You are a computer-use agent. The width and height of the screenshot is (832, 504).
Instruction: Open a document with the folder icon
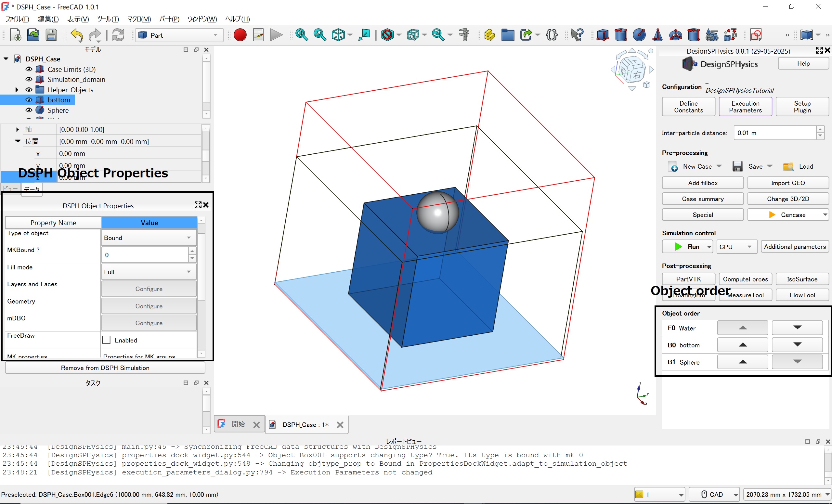click(33, 35)
